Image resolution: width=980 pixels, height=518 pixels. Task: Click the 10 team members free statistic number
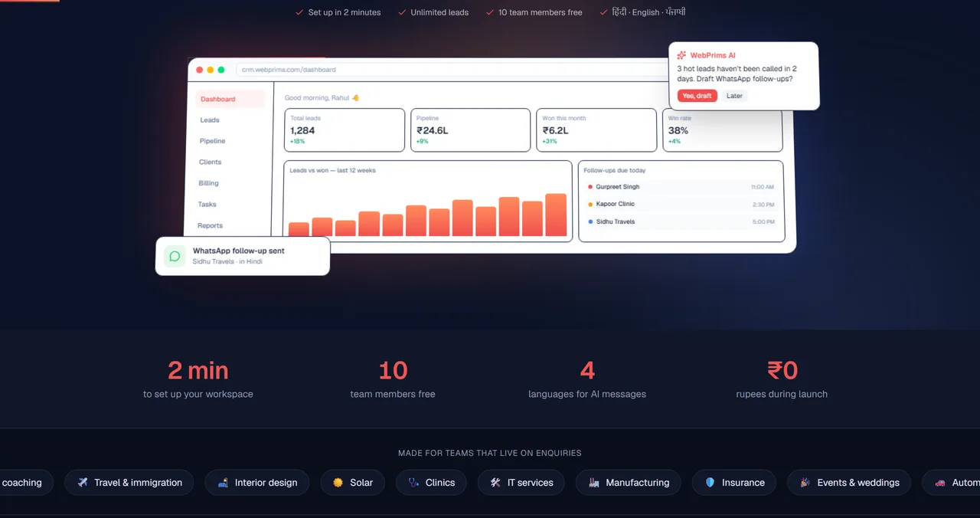393,371
